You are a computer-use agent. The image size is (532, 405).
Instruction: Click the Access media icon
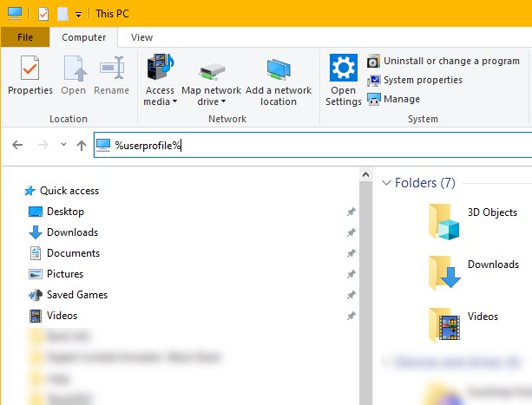click(161, 67)
